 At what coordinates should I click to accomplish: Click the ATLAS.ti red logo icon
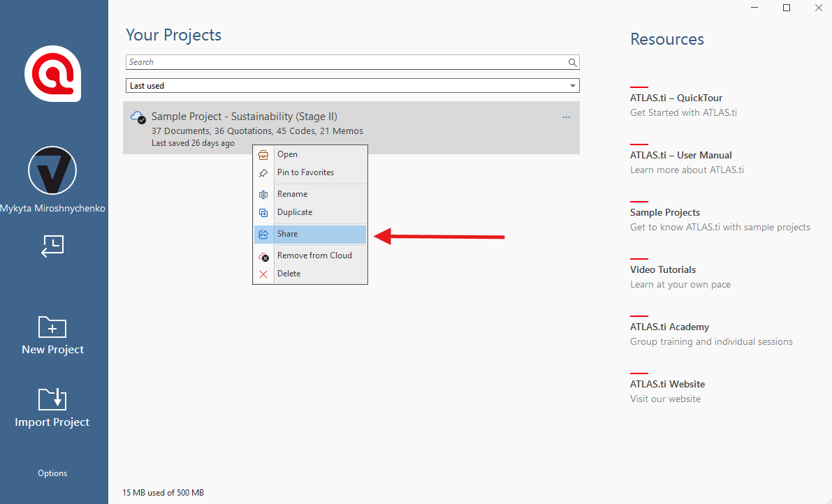click(52, 74)
